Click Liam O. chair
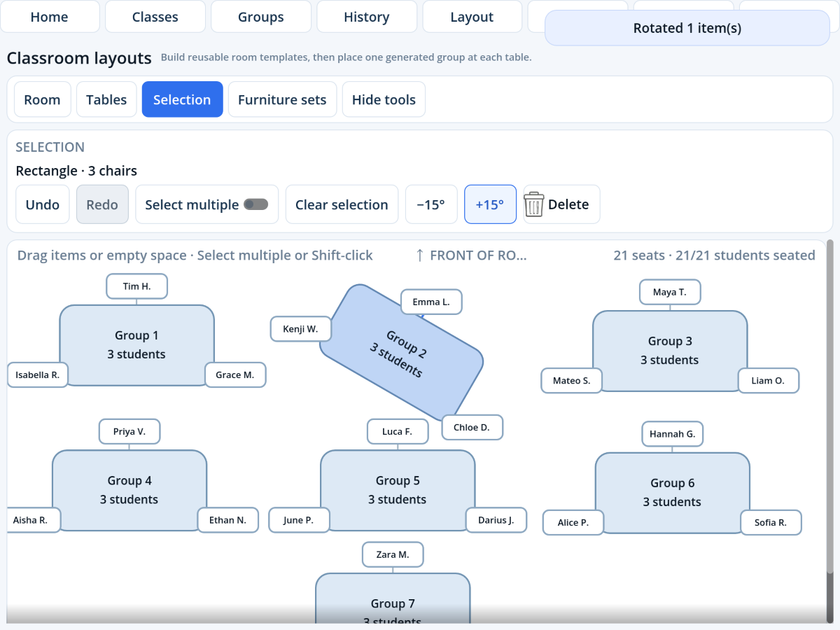840x630 pixels. click(x=769, y=380)
